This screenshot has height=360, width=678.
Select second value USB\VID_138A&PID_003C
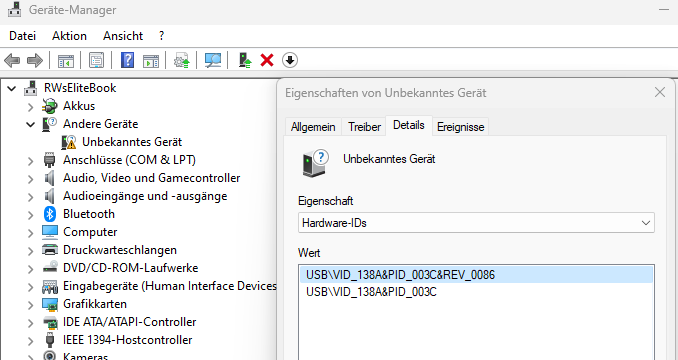pos(371,293)
